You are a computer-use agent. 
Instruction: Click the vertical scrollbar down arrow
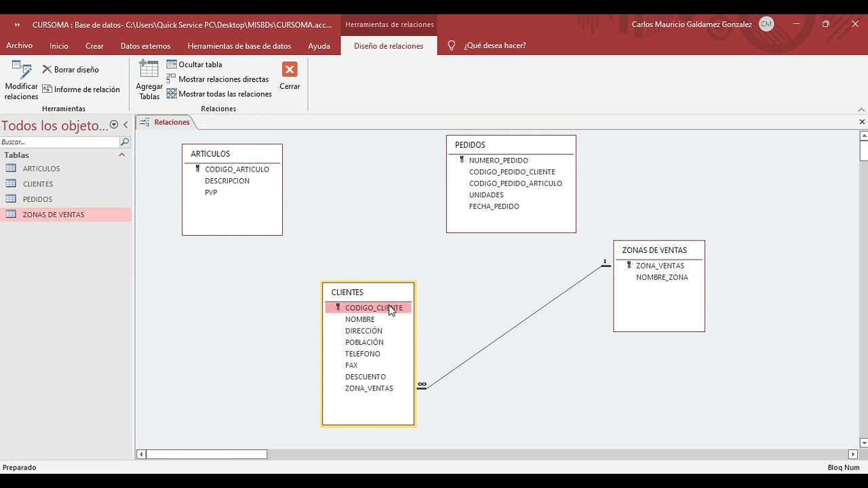pyautogui.click(x=863, y=443)
